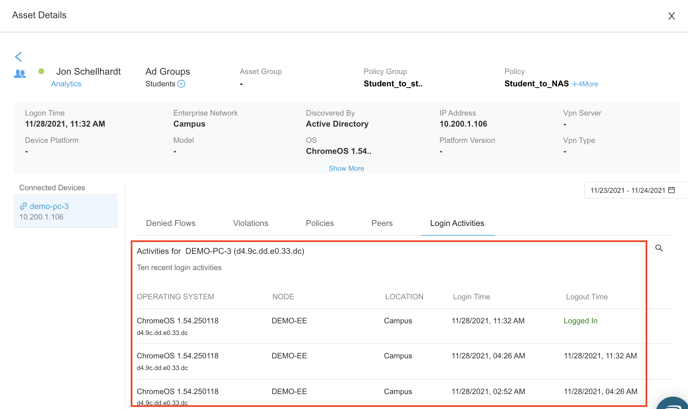Go back using the left chevron arrow
The image size is (688, 409).
(x=18, y=57)
